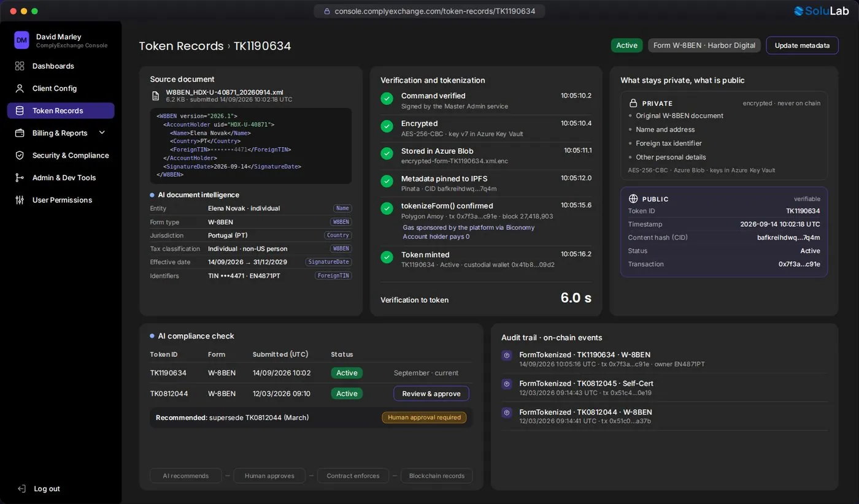Click the Human approval required badge
859x504 pixels.
click(x=424, y=418)
